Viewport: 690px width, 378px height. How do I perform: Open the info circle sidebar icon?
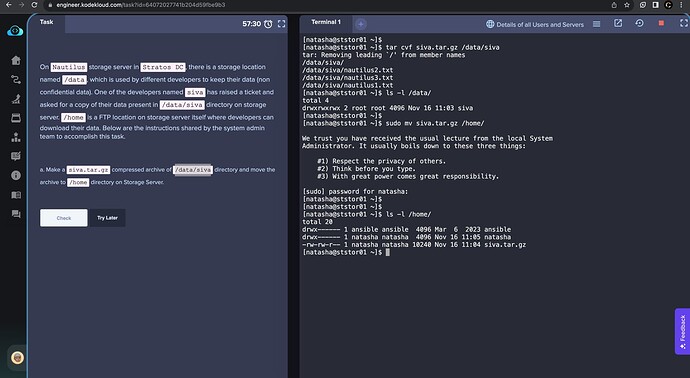tap(16, 175)
